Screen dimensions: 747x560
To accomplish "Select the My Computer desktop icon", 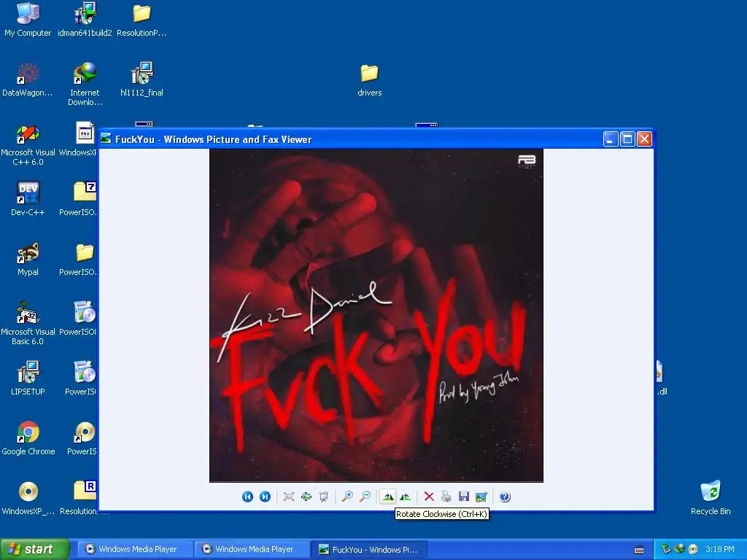I will tap(28, 19).
